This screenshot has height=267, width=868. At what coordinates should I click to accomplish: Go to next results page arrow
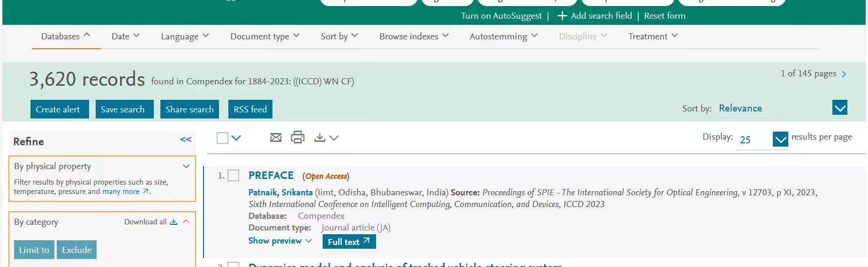pos(844,74)
